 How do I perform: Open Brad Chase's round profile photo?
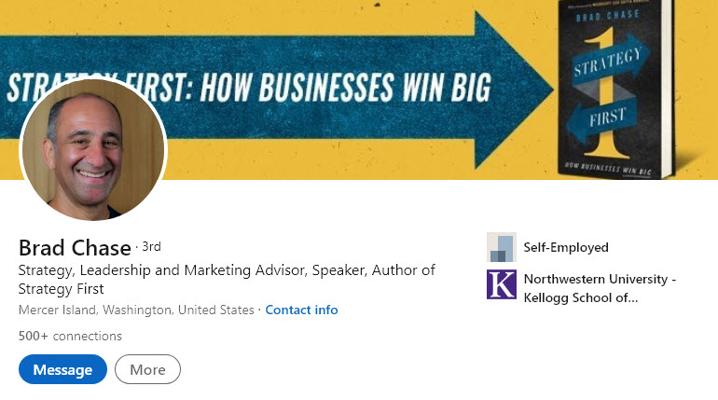pyautogui.click(x=93, y=151)
